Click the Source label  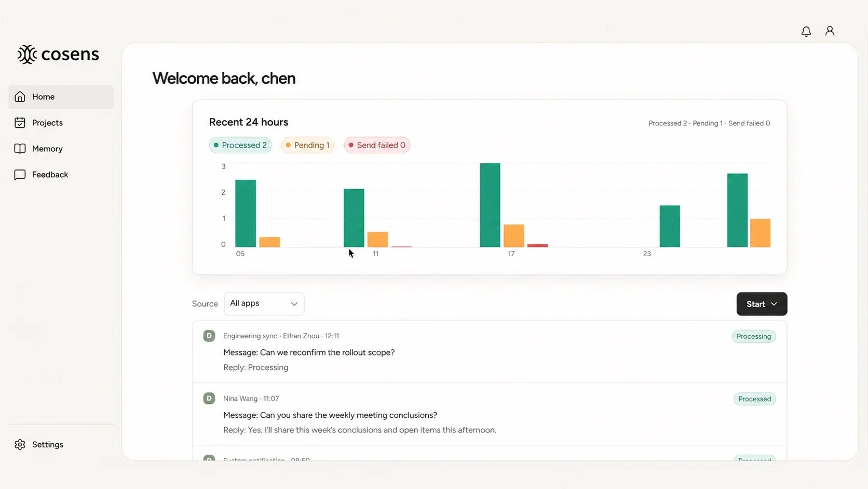click(205, 304)
